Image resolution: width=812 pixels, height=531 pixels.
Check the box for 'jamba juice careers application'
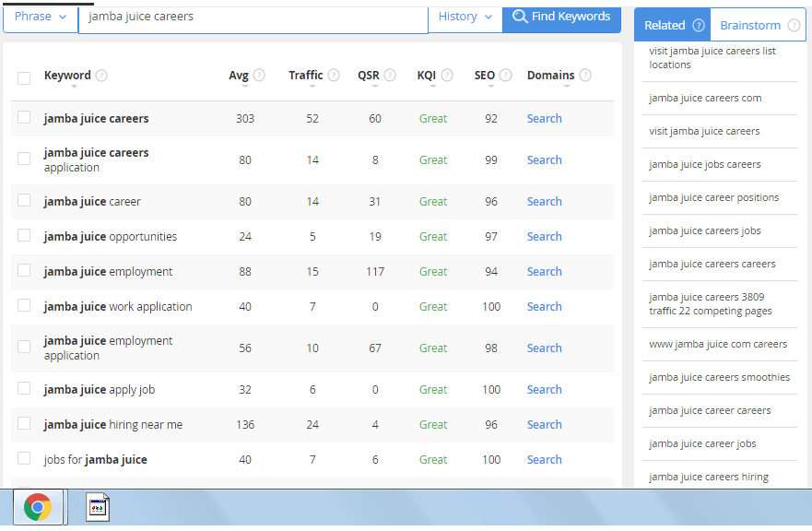[x=24, y=159]
